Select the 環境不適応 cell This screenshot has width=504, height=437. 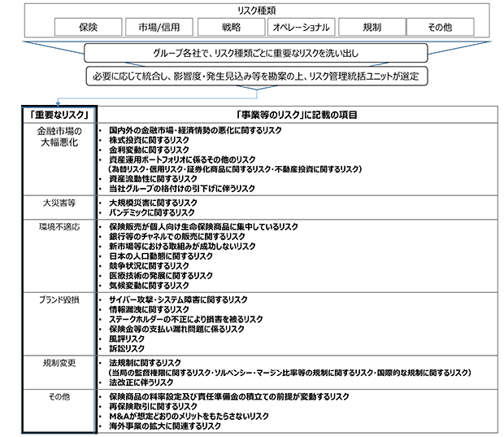click(59, 256)
